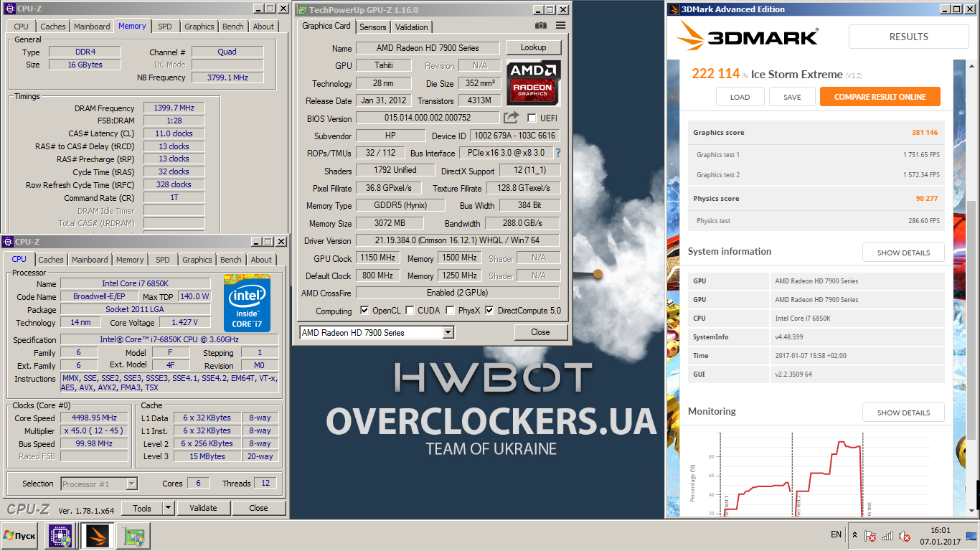Open the SPD tab in Memory CPU-Z window
980x551 pixels.
pos(165,27)
